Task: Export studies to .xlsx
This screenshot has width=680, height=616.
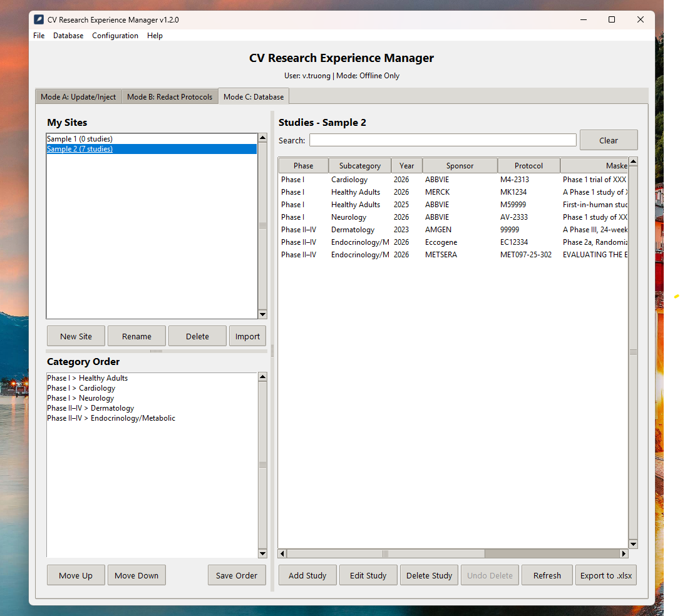Action: pos(606,575)
